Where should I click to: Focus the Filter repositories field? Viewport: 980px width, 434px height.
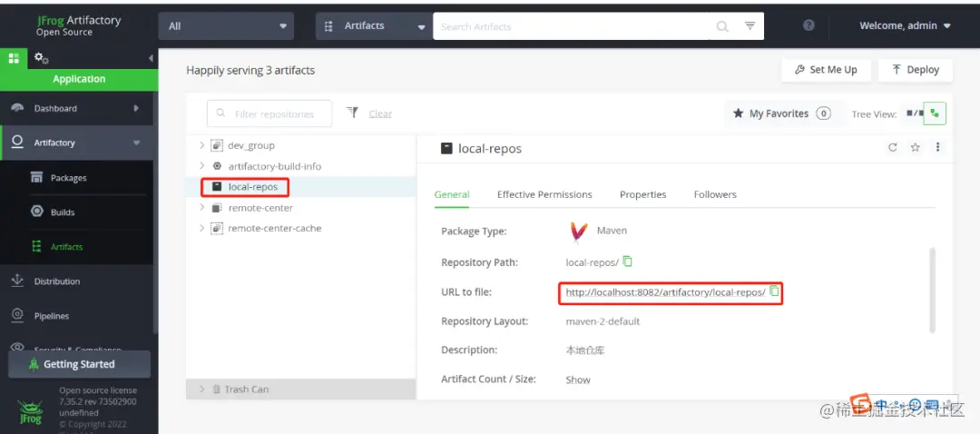pyautogui.click(x=269, y=113)
